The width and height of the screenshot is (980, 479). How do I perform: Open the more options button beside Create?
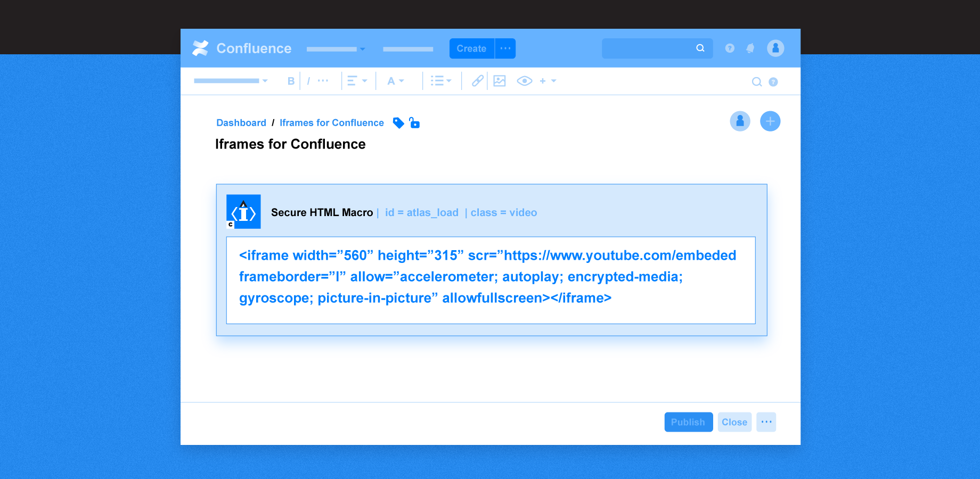point(505,48)
